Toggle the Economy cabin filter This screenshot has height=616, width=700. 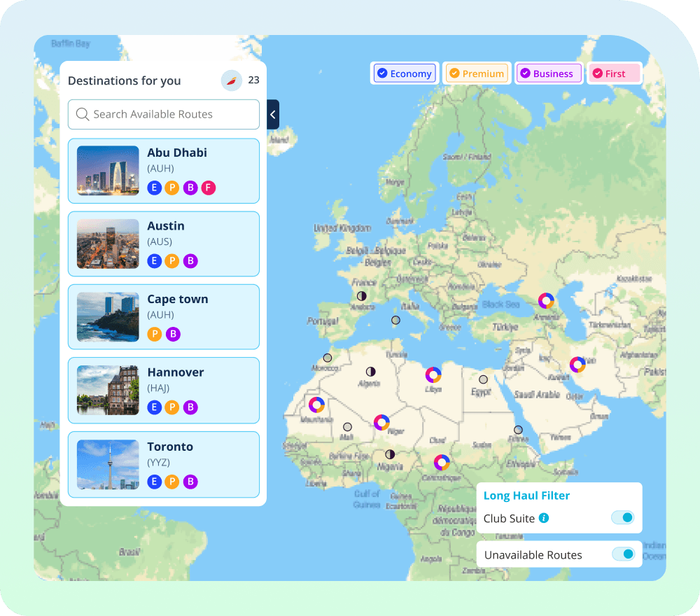coord(405,73)
